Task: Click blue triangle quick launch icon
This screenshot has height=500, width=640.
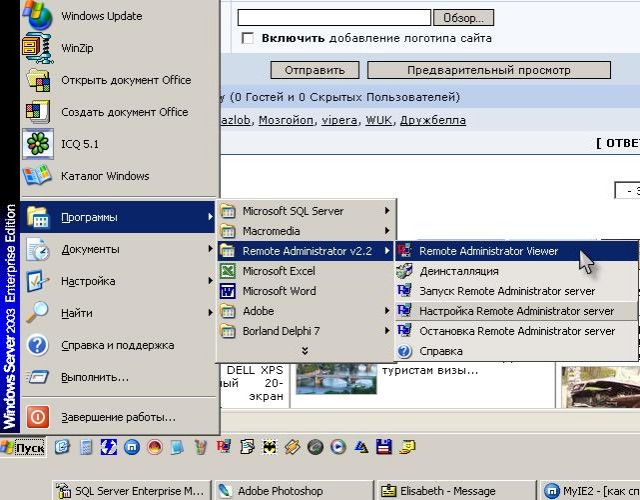Action: click(x=361, y=447)
